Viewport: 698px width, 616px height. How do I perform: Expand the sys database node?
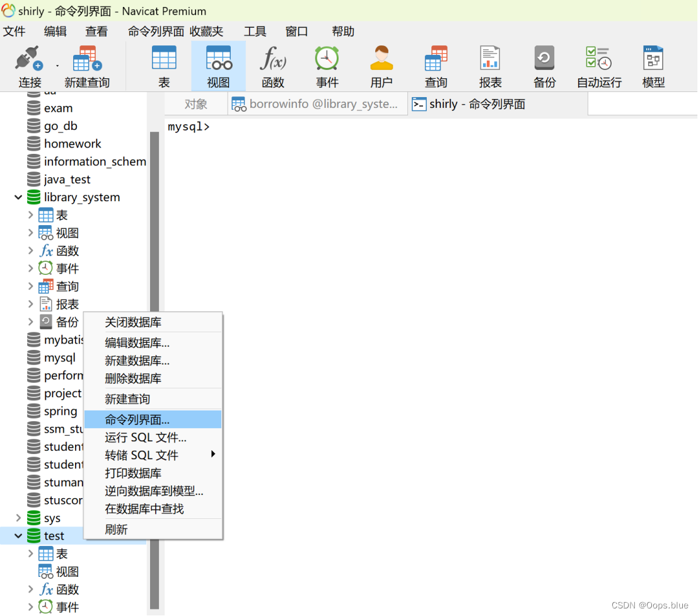point(18,518)
